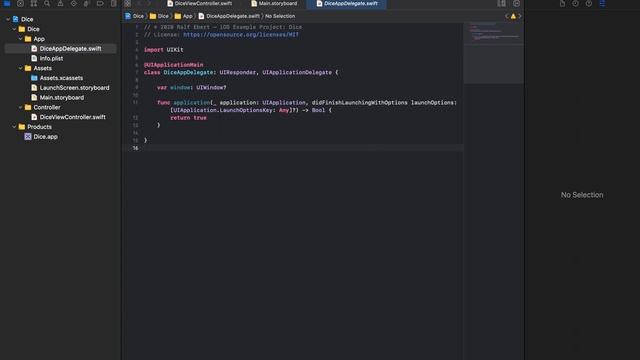Open the Debug navigator

click(87, 4)
